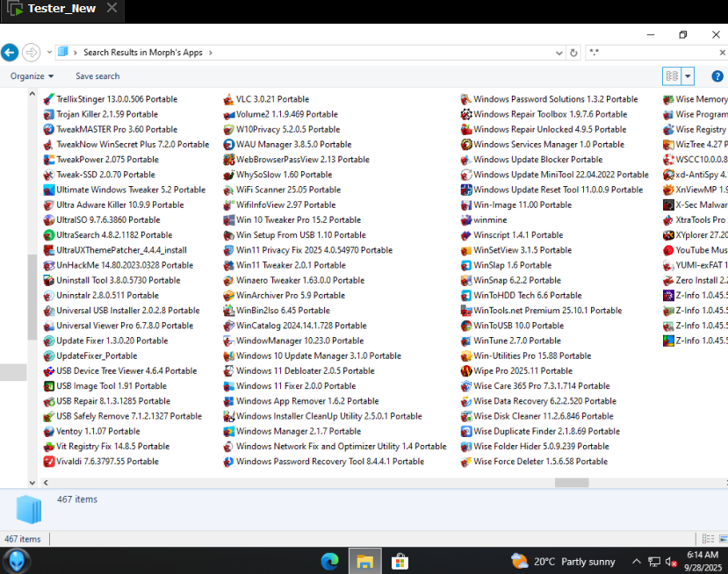
Task: Click the Wise Duplicate Finder 2.1.8.69 icon
Action: pos(465,432)
